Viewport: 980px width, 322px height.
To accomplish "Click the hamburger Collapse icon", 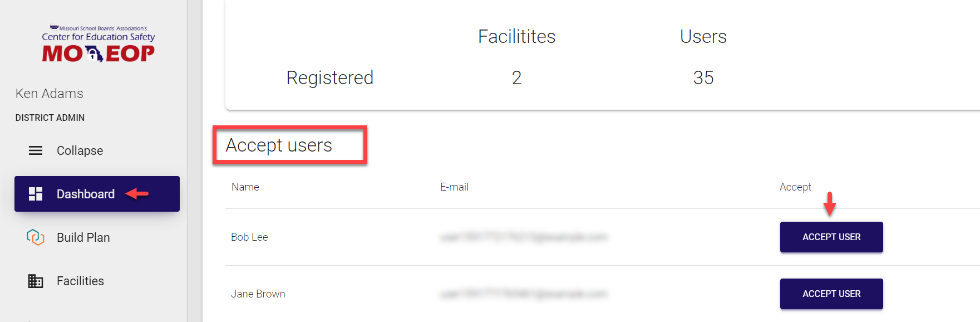I will (36, 150).
